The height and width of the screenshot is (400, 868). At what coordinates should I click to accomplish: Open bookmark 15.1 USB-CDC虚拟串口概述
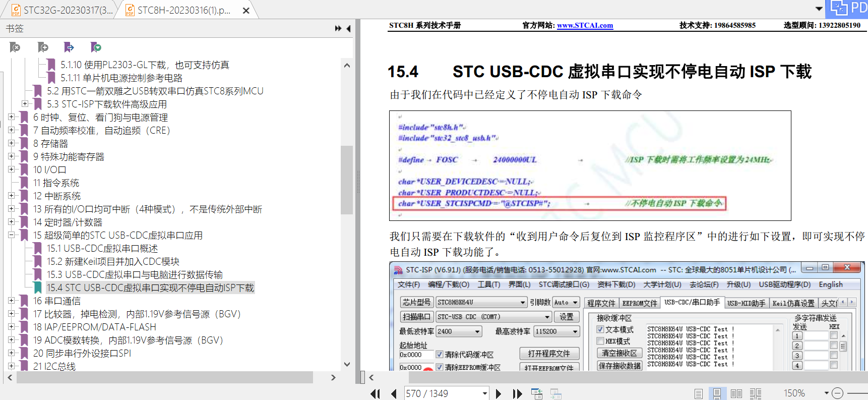tap(102, 248)
